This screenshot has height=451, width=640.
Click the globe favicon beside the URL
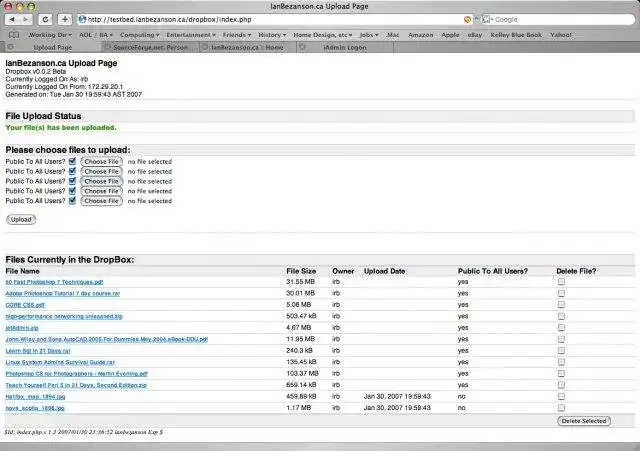click(82, 19)
